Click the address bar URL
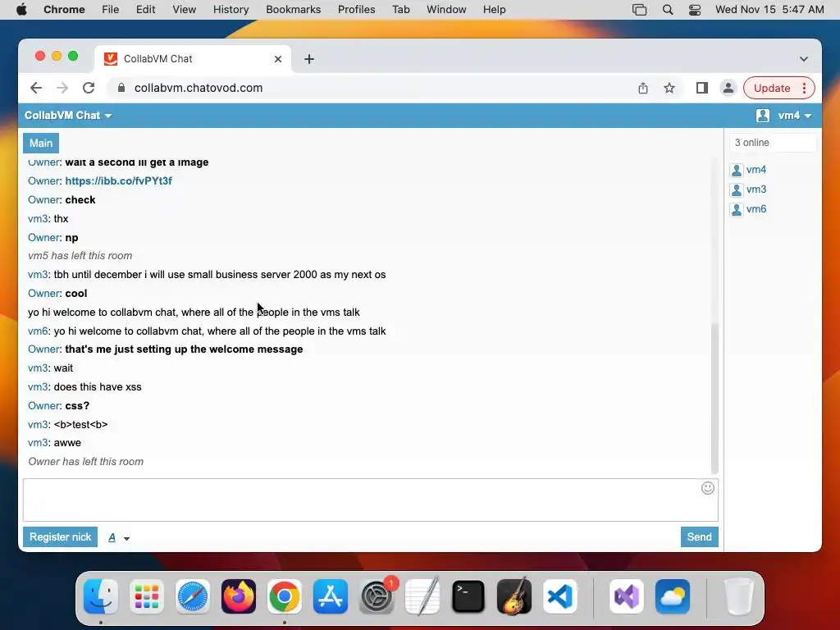 coord(199,88)
